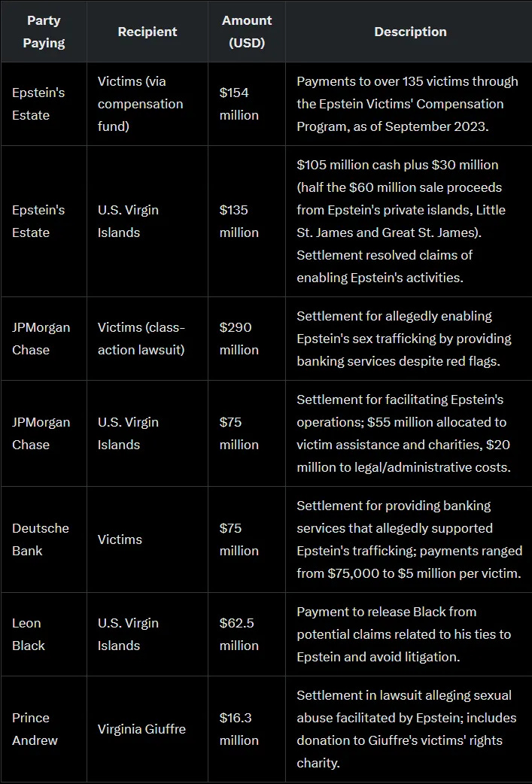The height and width of the screenshot is (784, 532).
Task: Select the "Recipient" column header
Action: coord(147,32)
